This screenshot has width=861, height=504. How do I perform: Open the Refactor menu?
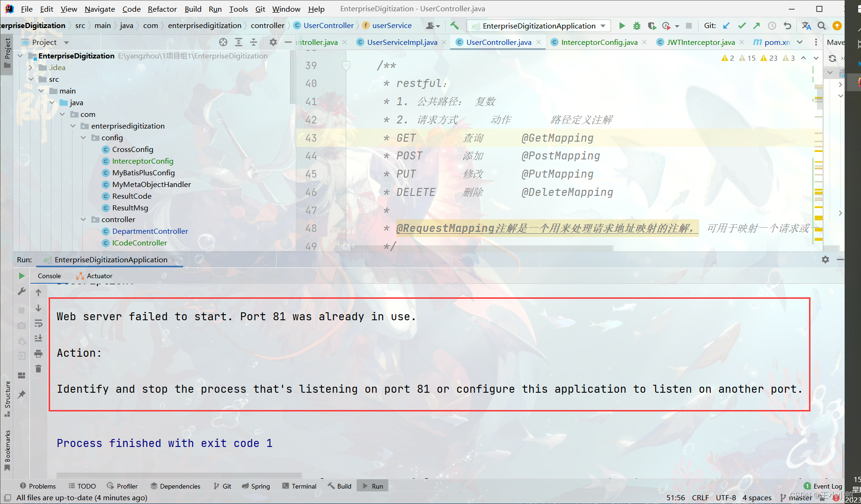[162, 8]
